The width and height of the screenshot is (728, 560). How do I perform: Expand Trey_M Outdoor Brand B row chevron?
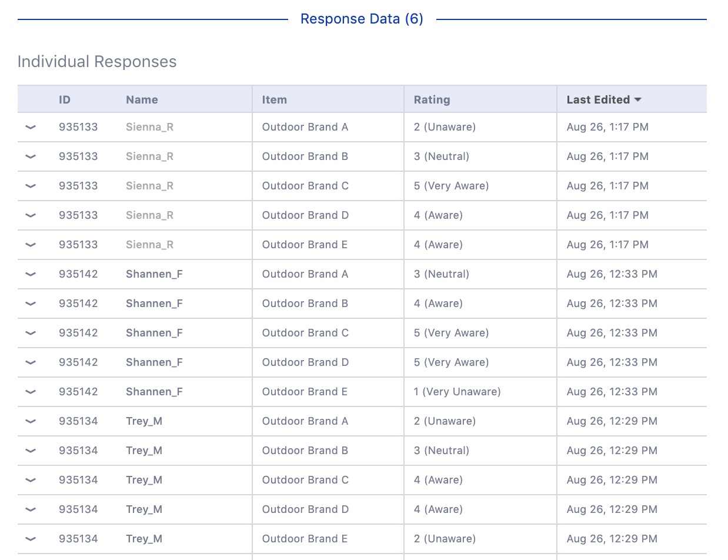click(x=31, y=451)
